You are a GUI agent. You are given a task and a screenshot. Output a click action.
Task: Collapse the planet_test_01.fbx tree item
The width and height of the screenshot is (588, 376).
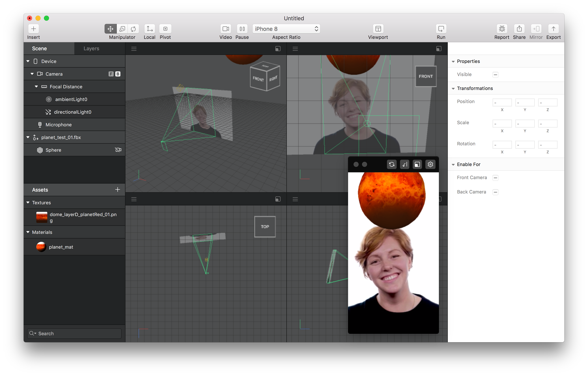[x=28, y=137]
